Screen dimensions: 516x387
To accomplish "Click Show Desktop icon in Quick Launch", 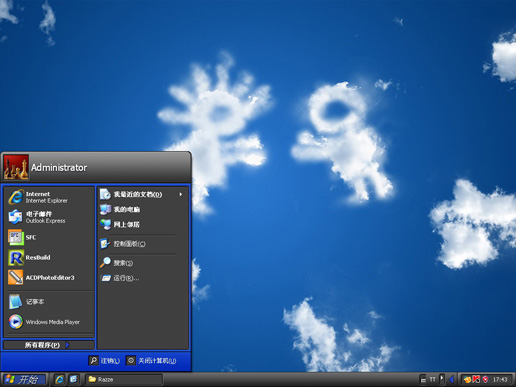I will 73,379.
